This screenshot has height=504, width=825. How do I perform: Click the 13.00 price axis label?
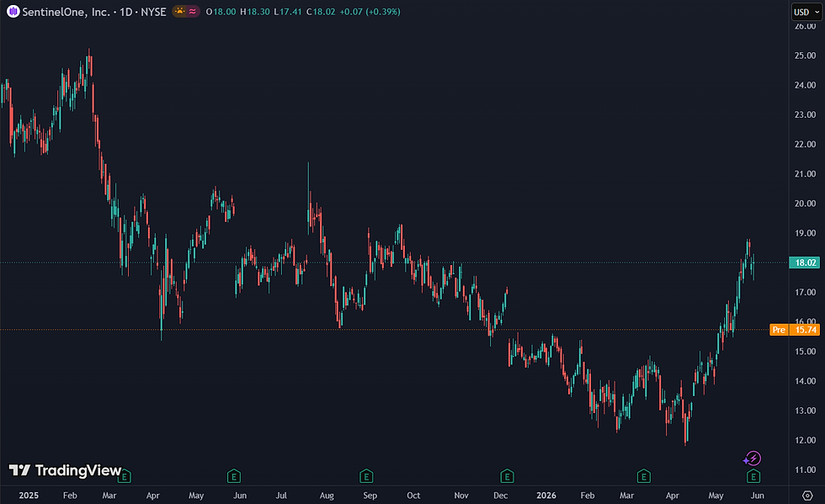pyautogui.click(x=805, y=411)
